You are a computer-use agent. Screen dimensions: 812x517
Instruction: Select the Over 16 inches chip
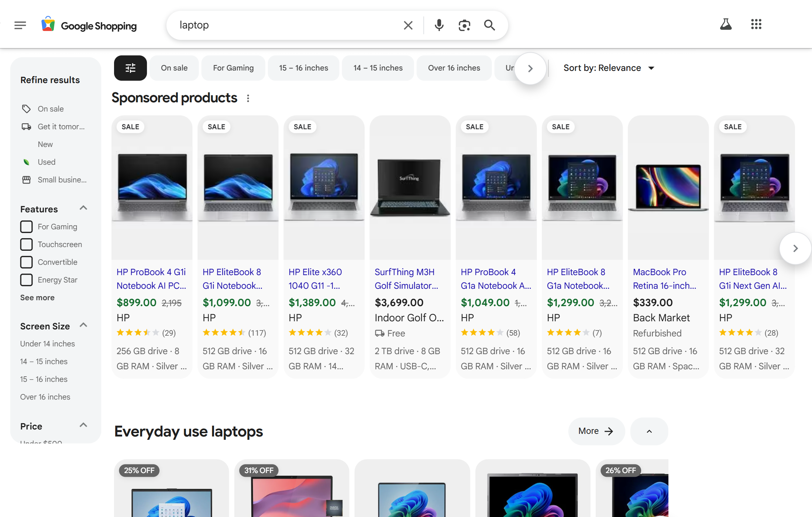454,68
